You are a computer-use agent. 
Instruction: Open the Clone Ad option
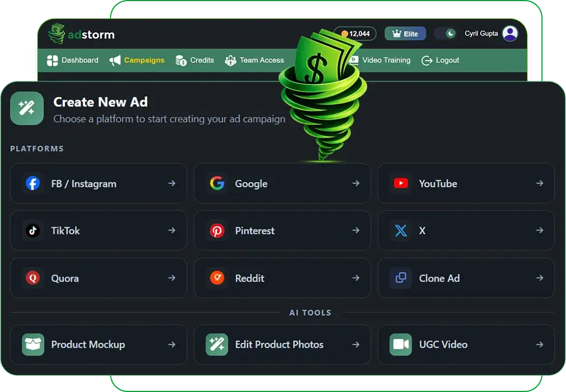[466, 278]
